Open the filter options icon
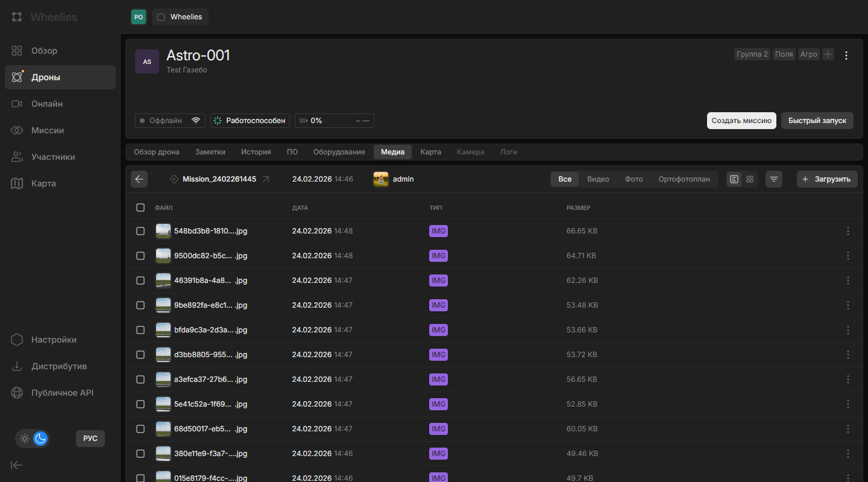 [x=774, y=179]
